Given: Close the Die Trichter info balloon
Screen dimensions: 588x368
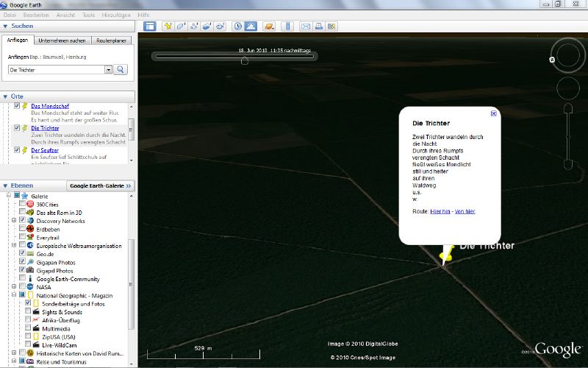Looking at the screenshot, I should pos(493,113).
